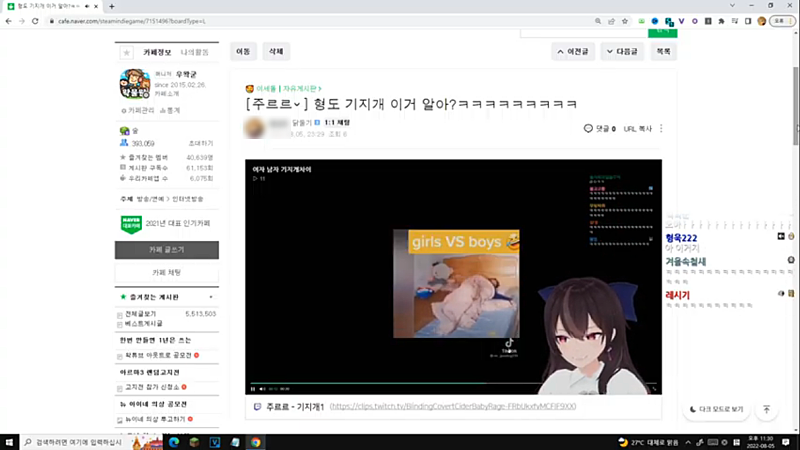Switch to the 카페정보 tab
The image size is (800, 450).
click(x=157, y=53)
